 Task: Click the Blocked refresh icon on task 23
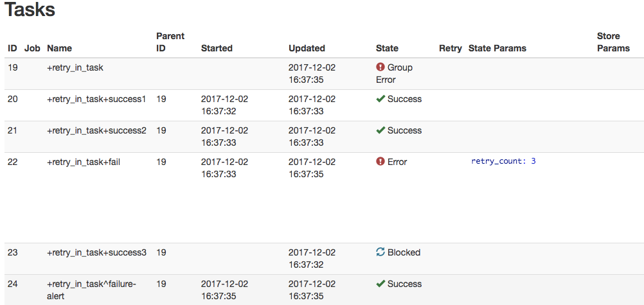coord(380,252)
